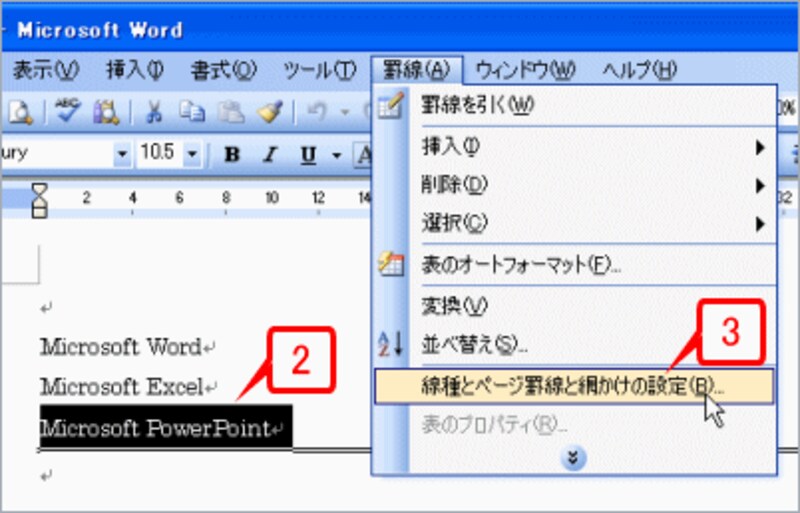Open the font name dropdown arrow
Viewport: 800px width, 513px height.
click(x=122, y=153)
